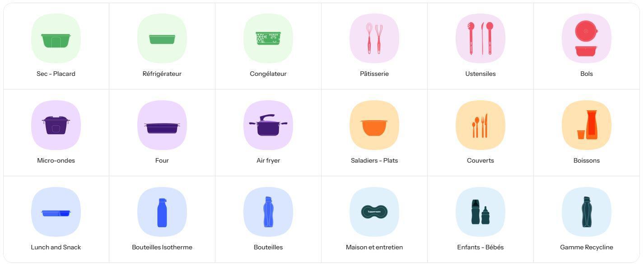Click the Enfants - Bébés label
This screenshot has height=267, width=644.
[x=481, y=247]
